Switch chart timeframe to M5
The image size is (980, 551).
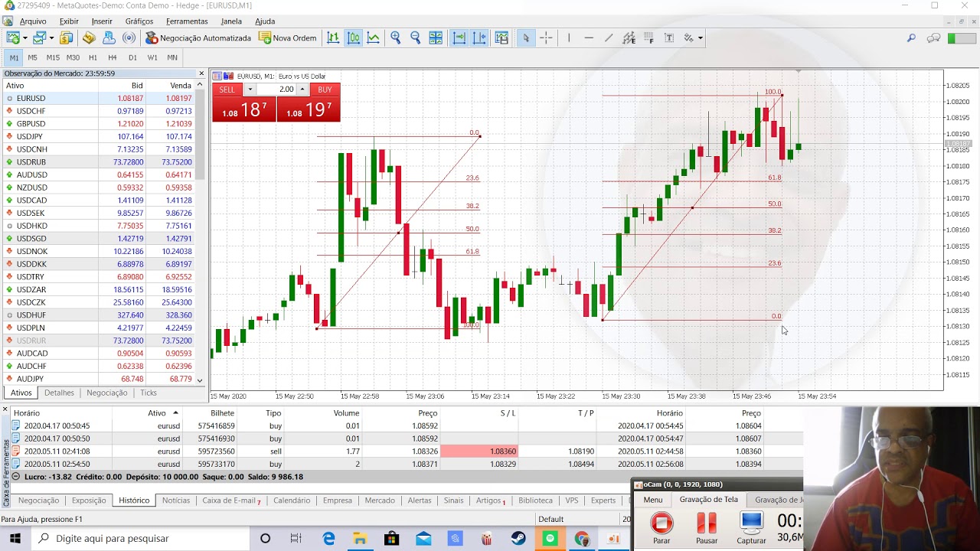[32, 57]
